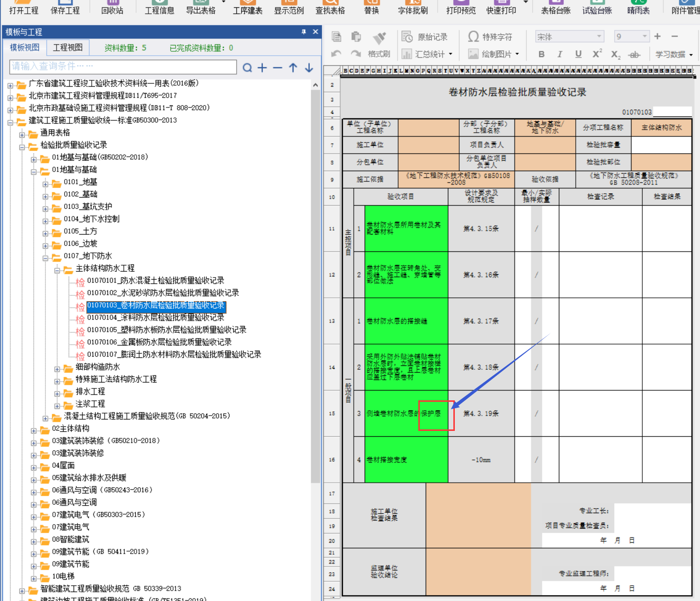Expand the 细部构造防水 folder
This screenshot has width=700, height=601.
pyautogui.click(x=57, y=369)
